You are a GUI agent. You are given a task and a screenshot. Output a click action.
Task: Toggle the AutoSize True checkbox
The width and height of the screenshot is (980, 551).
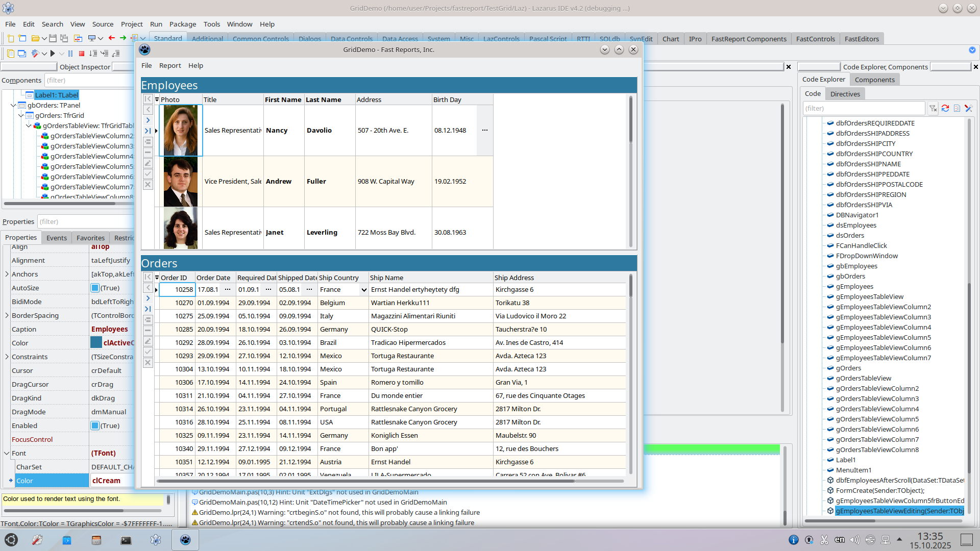pyautogui.click(x=95, y=288)
